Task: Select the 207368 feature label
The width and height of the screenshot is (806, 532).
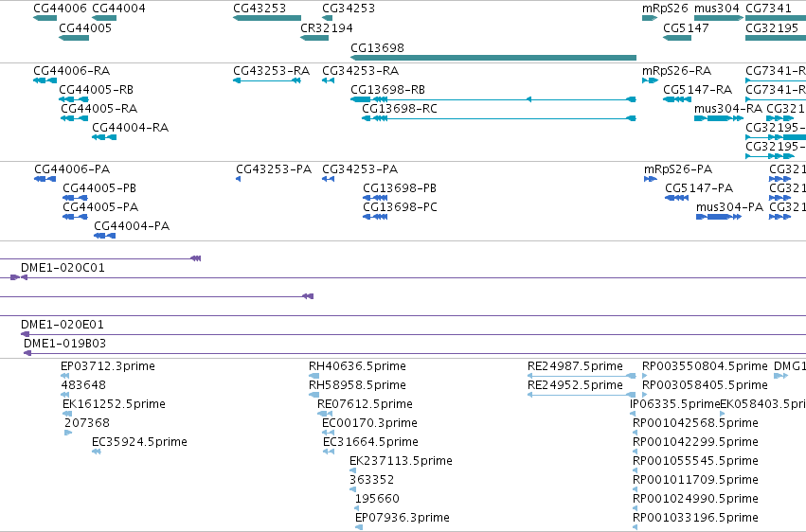Action: click(x=87, y=423)
